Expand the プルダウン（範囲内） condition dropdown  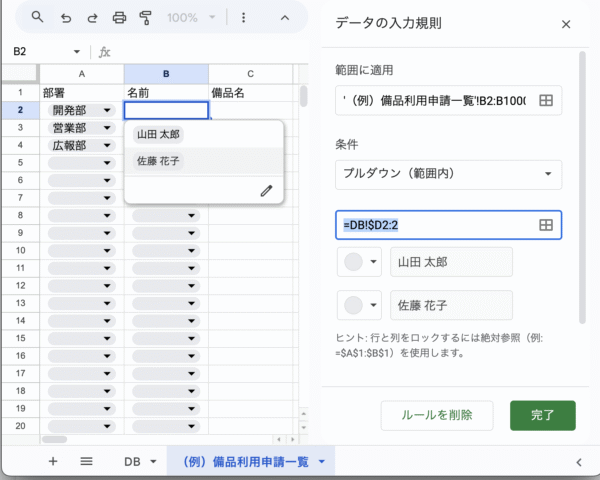click(x=448, y=174)
